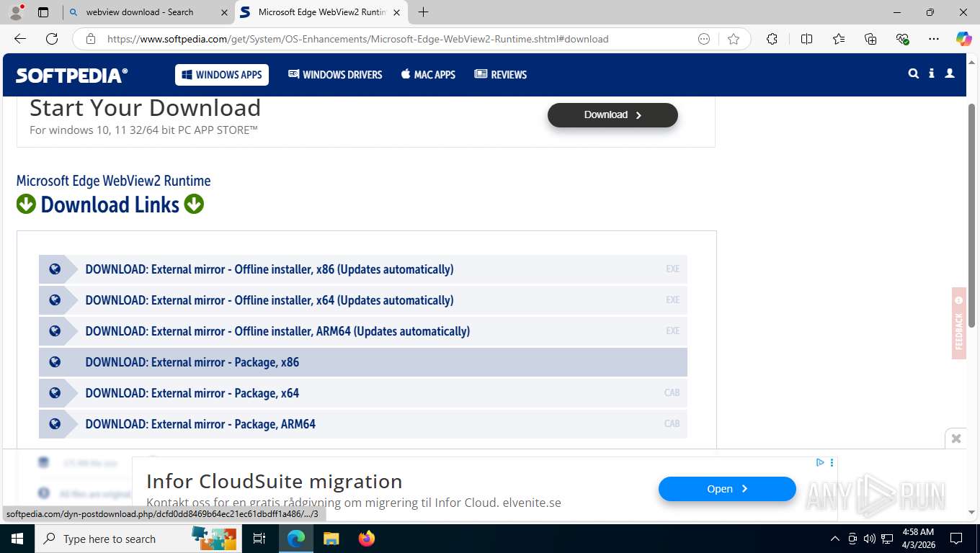
Task: View site information lock icon
Action: point(91,39)
